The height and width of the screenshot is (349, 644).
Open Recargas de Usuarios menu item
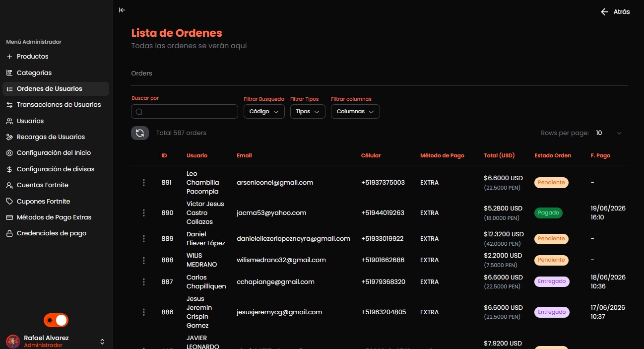pos(56,137)
